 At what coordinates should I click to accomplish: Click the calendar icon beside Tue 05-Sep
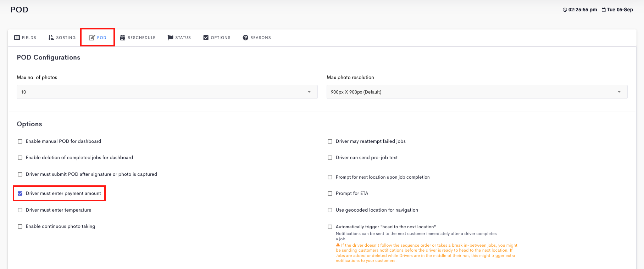coord(604,10)
